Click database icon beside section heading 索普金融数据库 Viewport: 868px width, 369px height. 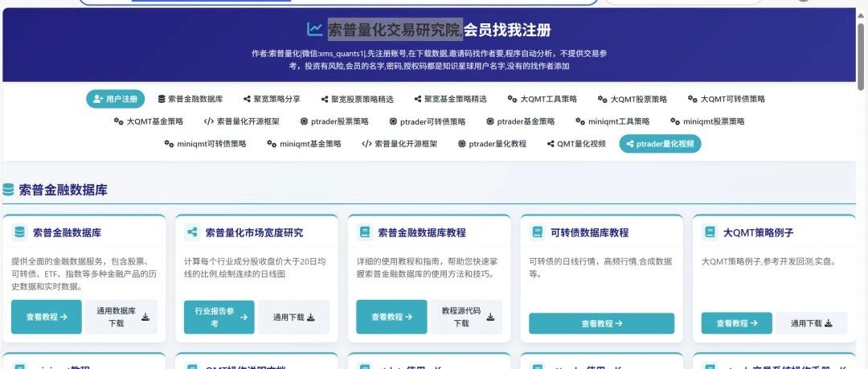coord(8,190)
